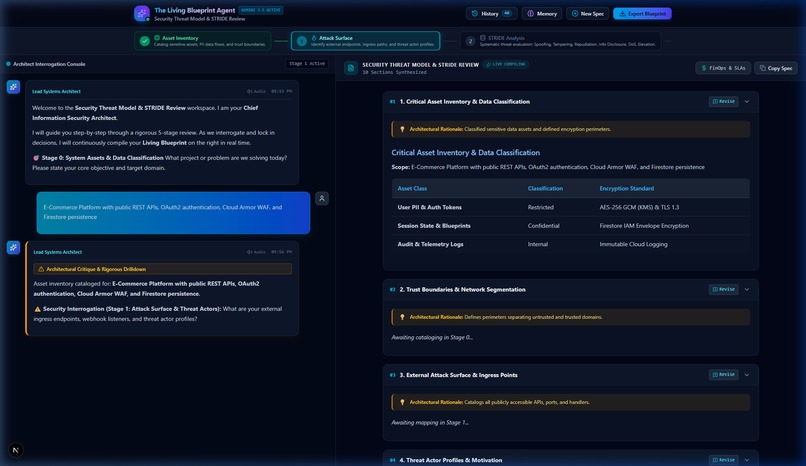
Task: Open the Memory panel
Action: [542, 14]
